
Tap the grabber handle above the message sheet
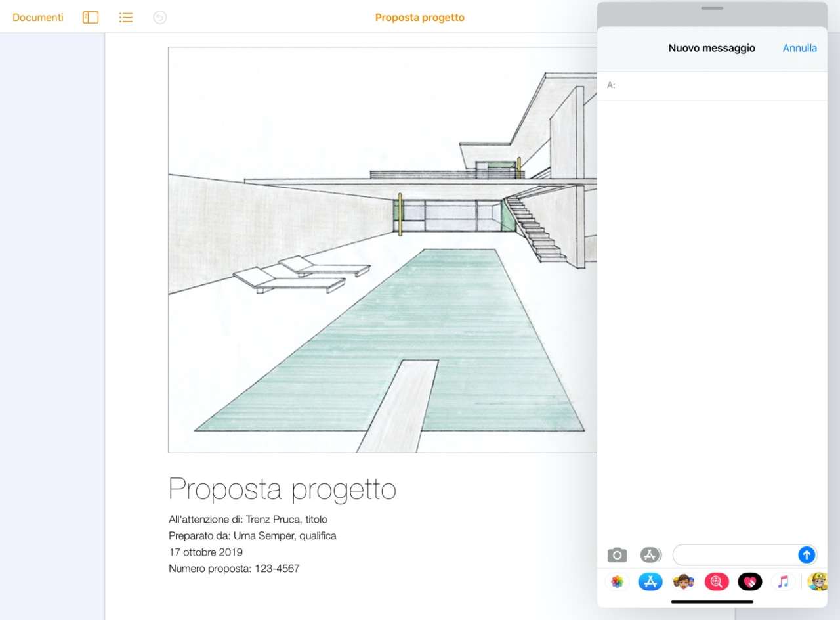pos(712,8)
